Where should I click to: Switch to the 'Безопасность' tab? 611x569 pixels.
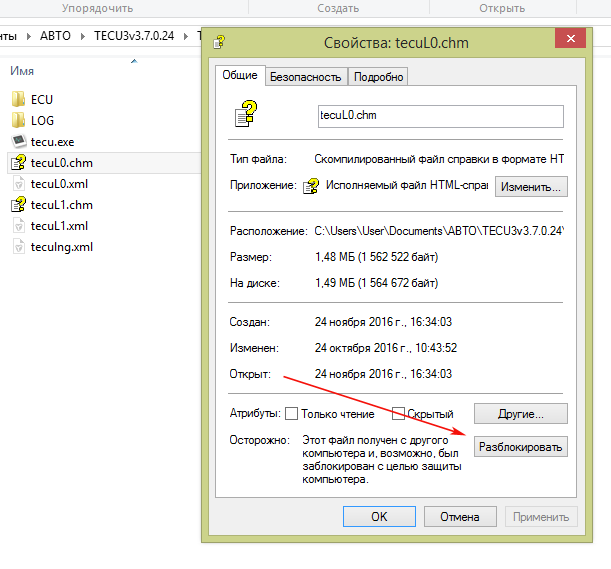(x=306, y=77)
